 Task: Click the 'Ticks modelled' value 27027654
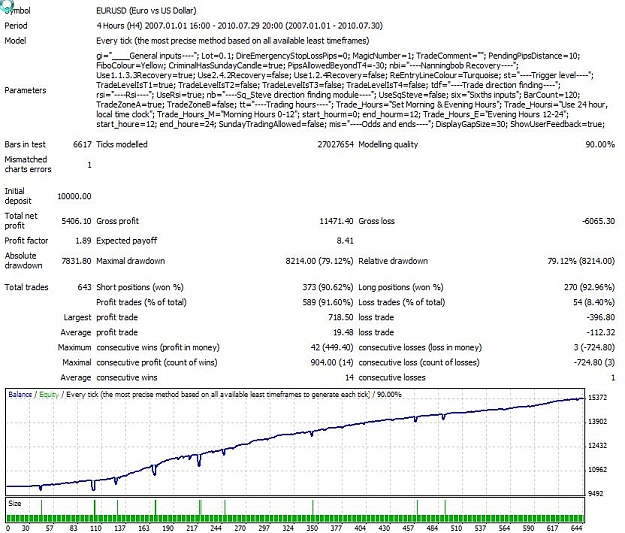click(335, 144)
